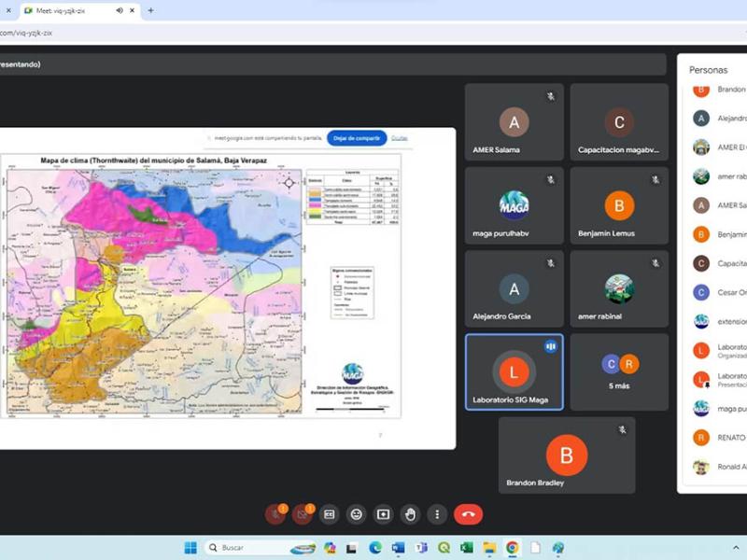Open Excel from the taskbar
The width and height of the screenshot is (747, 560).
(x=466, y=548)
